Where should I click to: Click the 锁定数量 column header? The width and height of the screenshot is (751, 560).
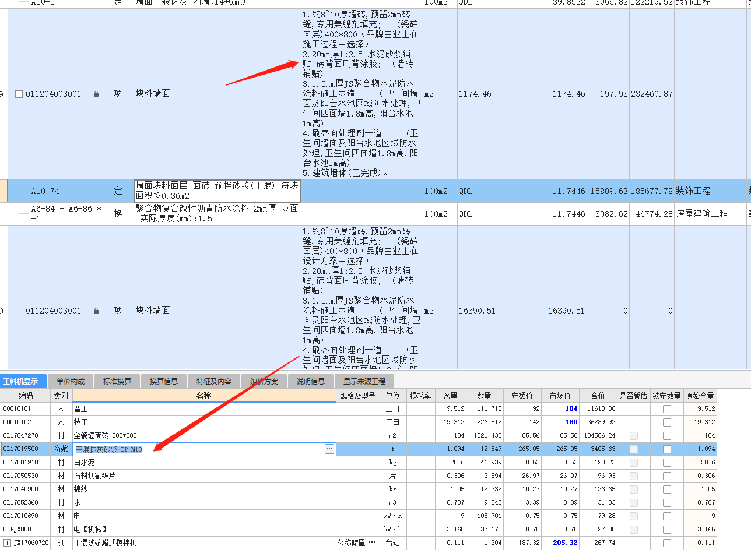pyautogui.click(x=667, y=396)
